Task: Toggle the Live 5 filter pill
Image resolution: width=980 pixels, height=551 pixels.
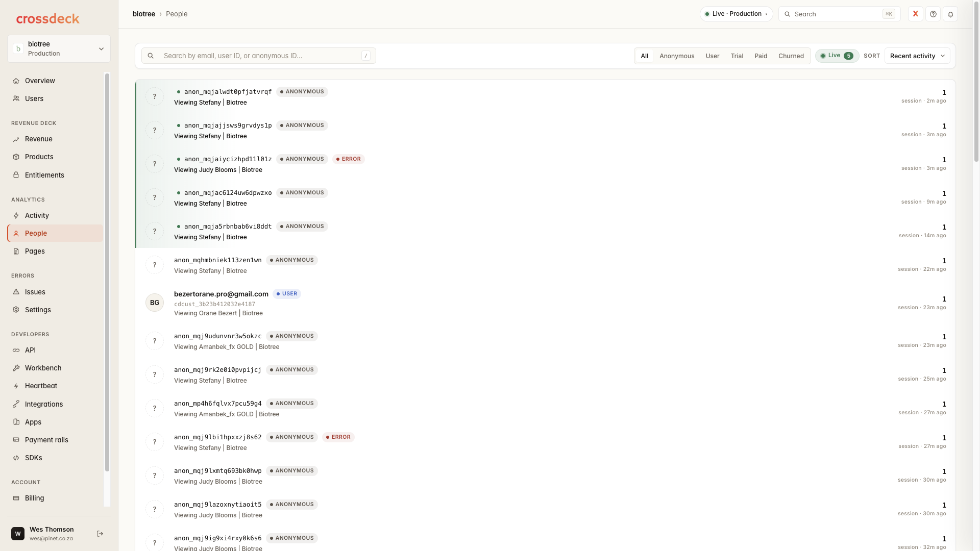Action: 837,56
